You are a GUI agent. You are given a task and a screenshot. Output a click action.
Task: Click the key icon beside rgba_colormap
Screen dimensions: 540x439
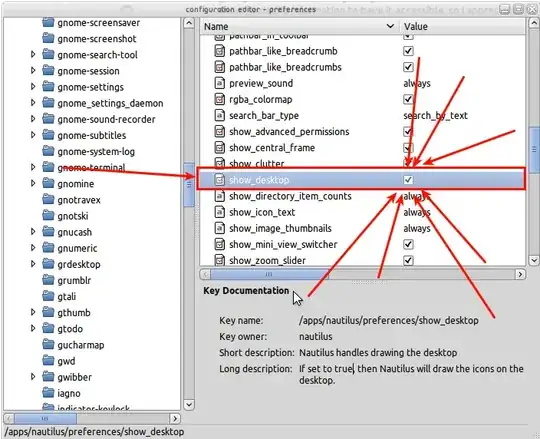pos(219,99)
